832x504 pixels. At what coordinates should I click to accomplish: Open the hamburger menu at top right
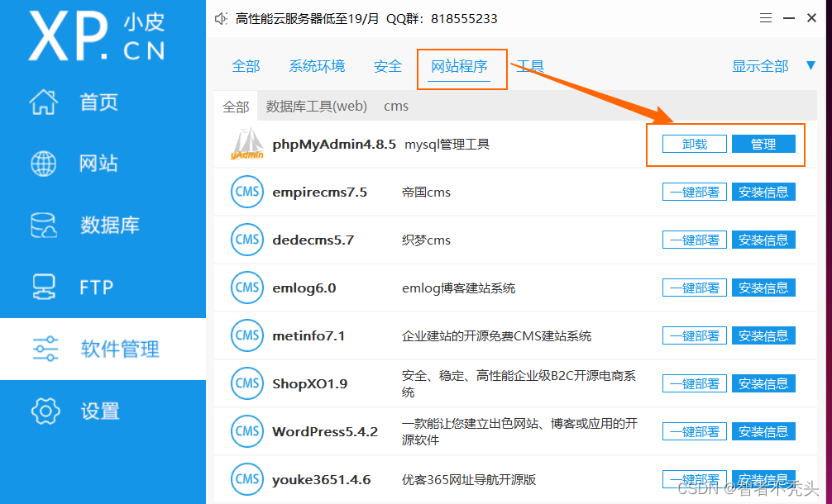(766, 17)
